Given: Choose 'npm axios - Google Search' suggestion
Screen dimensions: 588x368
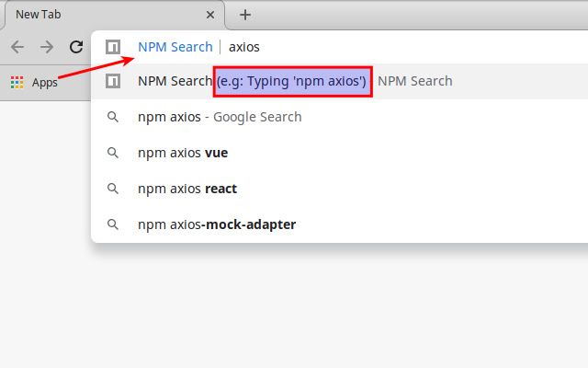Looking at the screenshot, I should click(339, 117).
